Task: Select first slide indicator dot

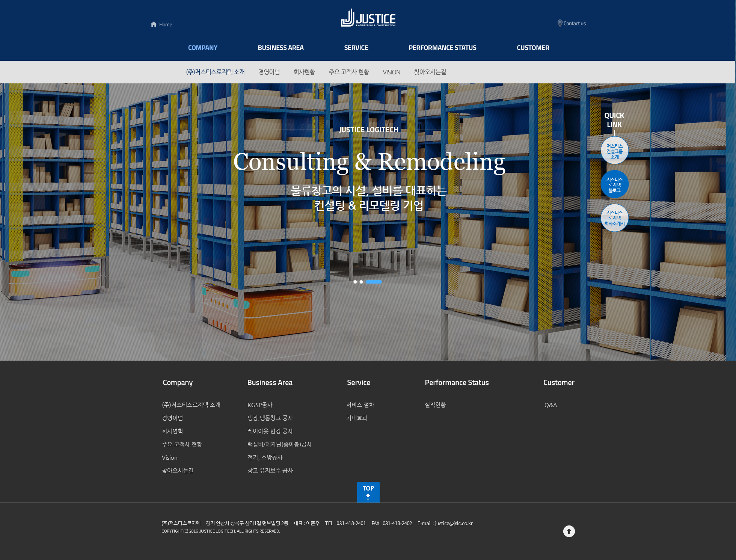Action: 355,282
